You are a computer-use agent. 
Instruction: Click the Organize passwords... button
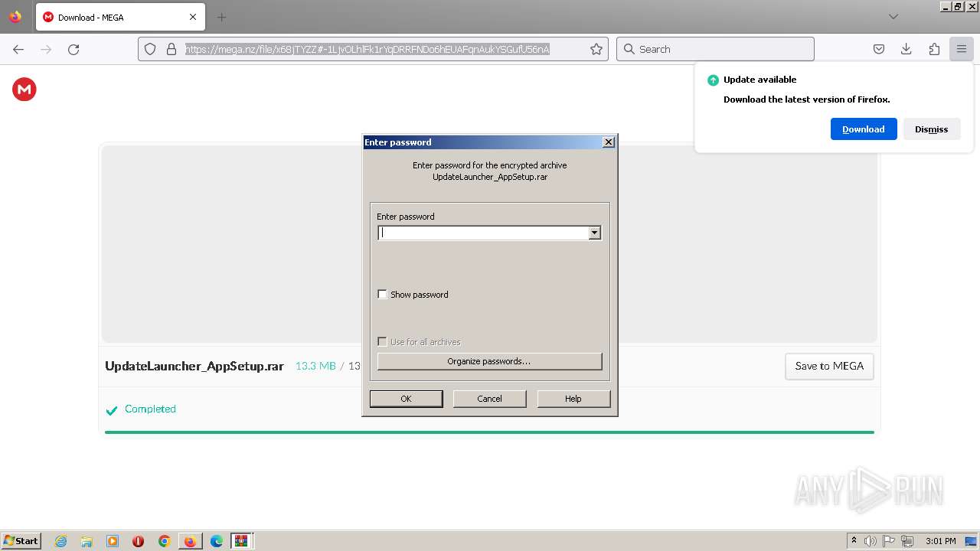pos(489,361)
